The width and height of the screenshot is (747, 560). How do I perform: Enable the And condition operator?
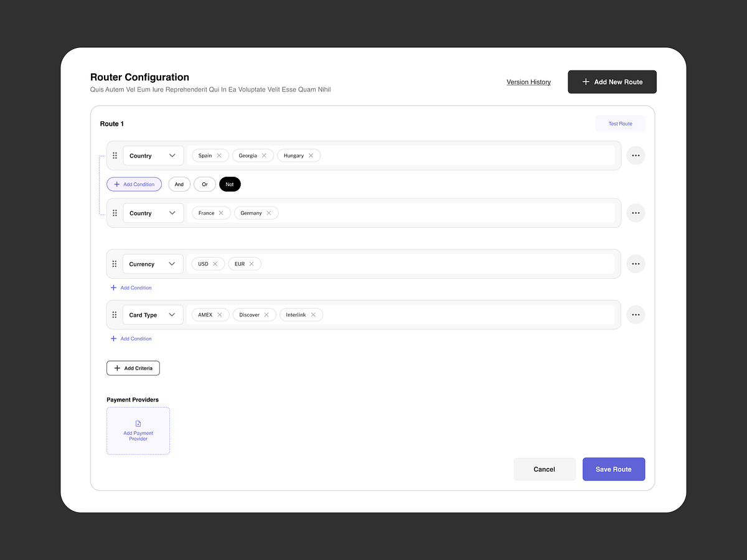click(x=179, y=184)
